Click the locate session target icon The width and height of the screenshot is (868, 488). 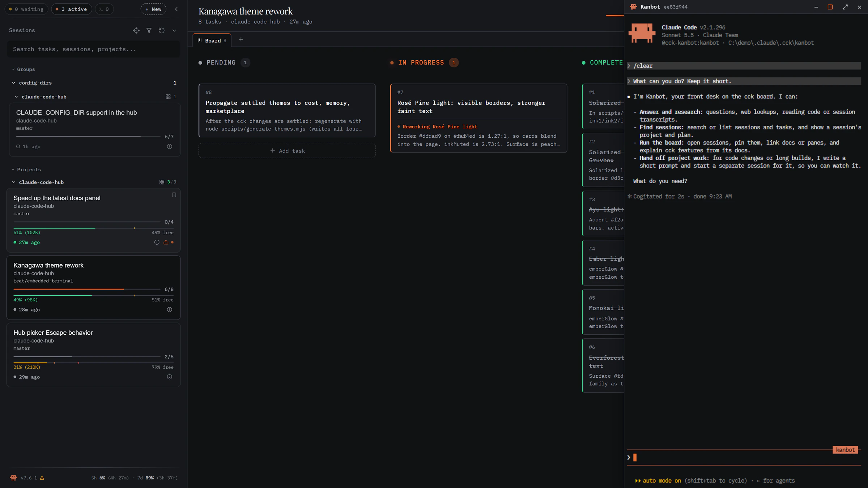click(x=136, y=30)
